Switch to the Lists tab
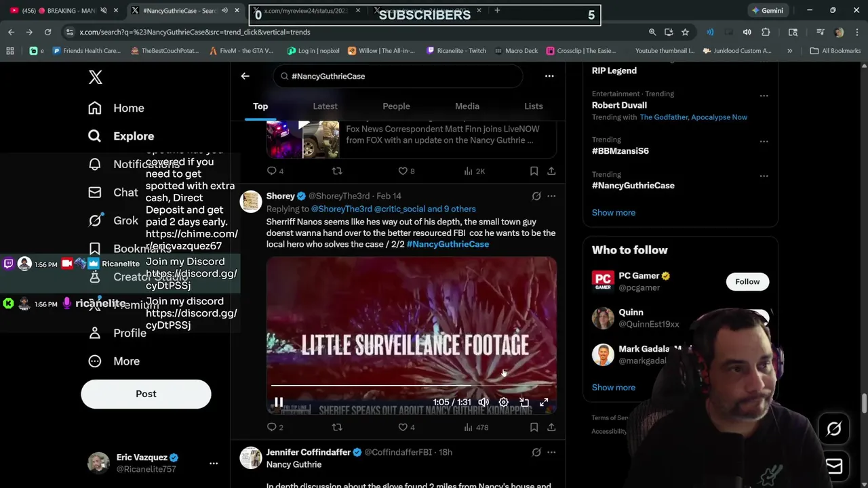 pyautogui.click(x=534, y=106)
